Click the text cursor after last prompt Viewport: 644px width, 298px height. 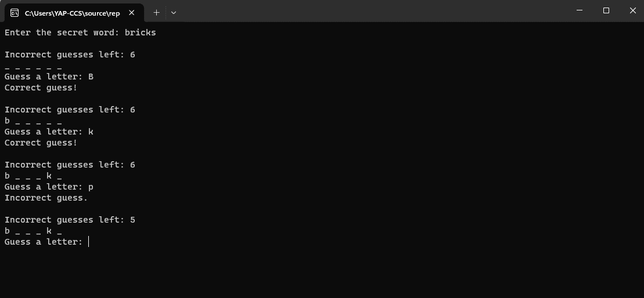point(88,242)
